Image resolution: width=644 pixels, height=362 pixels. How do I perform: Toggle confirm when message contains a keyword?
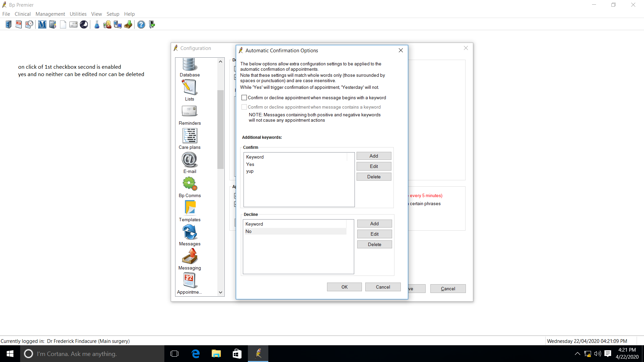244,107
